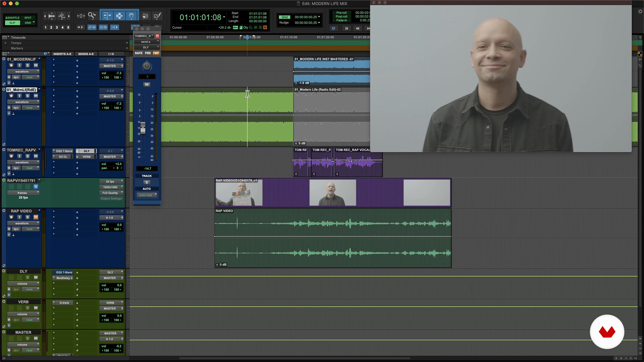Toggle Link Timeline and Edit Selection

[x=92, y=27]
